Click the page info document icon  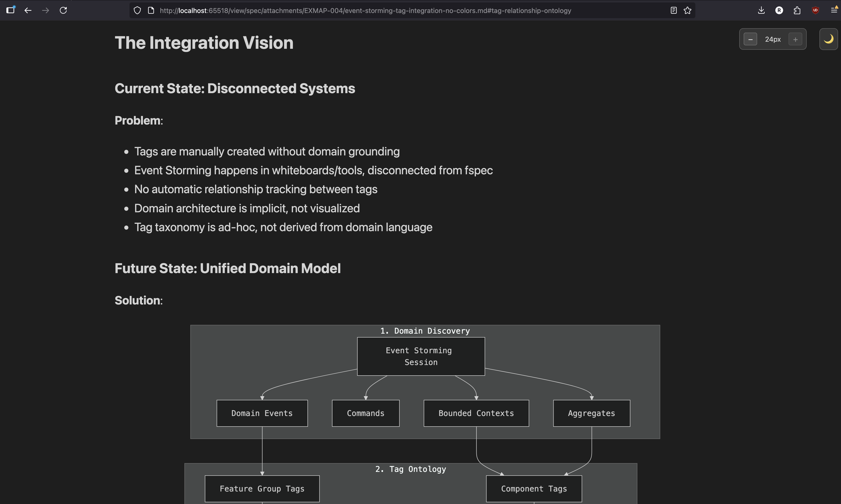pos(151,11)
